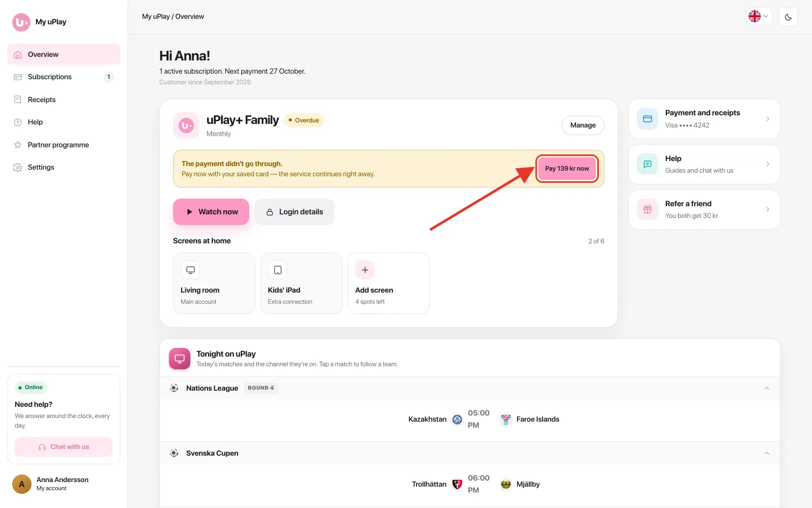The image size is (812, 508).
Task: Open Partner programme in the sidebar
Action: pyautogui.click(x=63, y=145)
